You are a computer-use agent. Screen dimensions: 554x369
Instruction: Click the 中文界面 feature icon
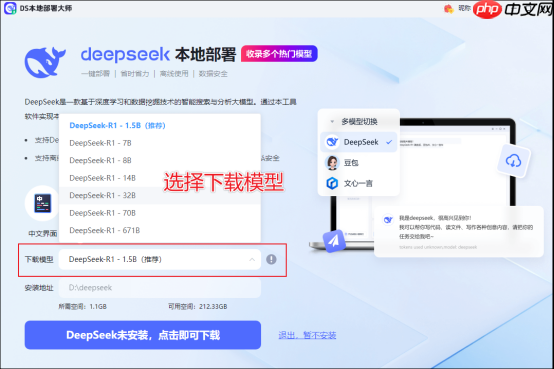42,203
